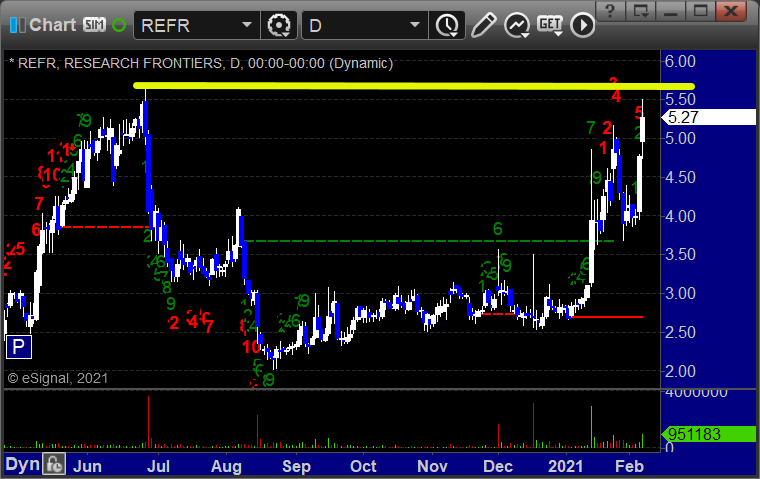
Task: Expand the interval dropdown arrow
Action: [x=415, y=25]
